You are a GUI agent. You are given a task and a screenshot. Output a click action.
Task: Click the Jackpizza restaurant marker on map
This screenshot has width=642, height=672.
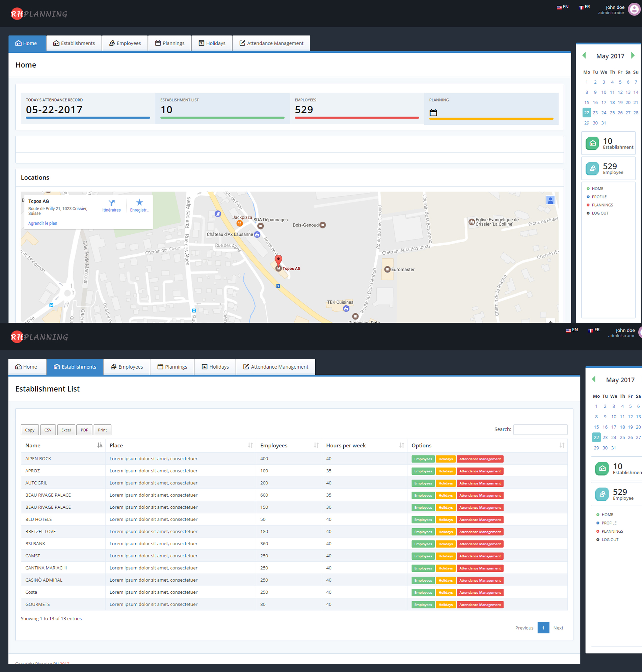240,223
